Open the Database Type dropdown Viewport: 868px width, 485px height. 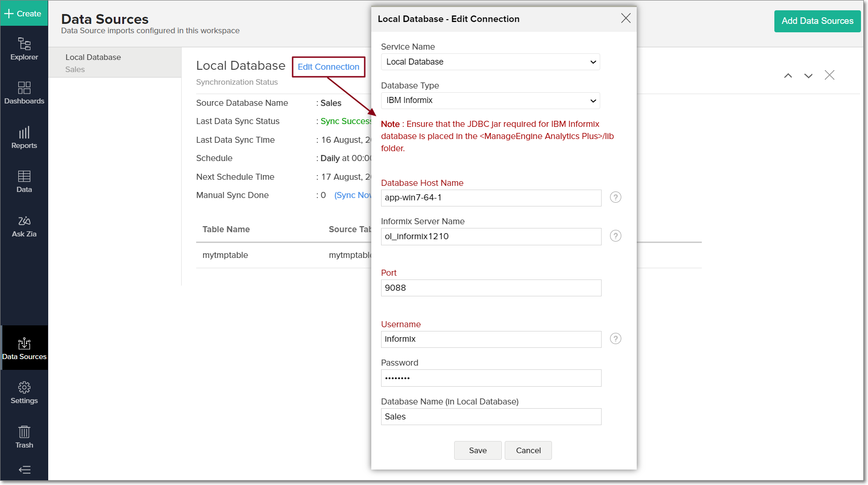click(490, 101)
